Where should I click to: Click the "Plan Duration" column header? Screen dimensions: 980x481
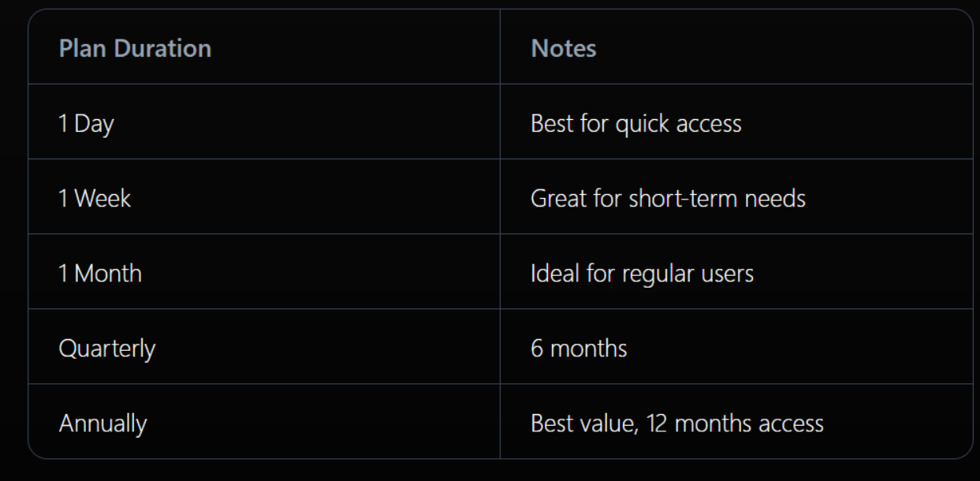coord(135,48)
